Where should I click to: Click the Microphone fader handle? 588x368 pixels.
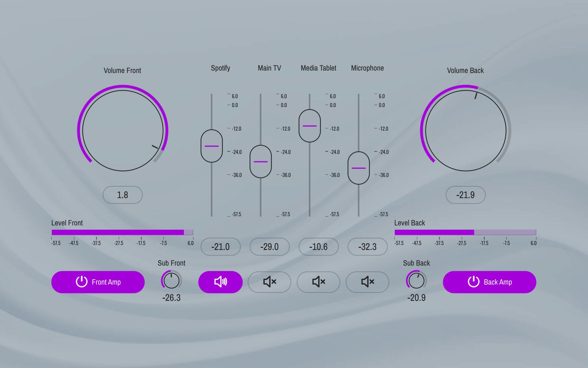pos(359,168)
